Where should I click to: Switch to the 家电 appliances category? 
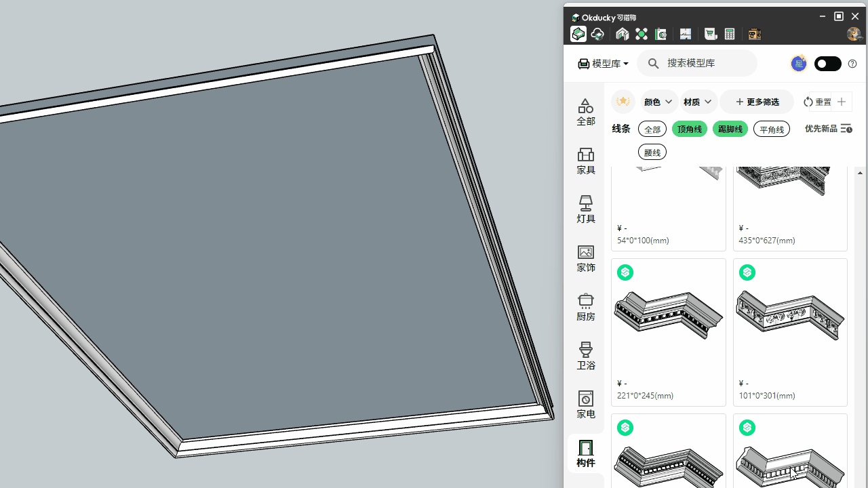pos(586,405)
